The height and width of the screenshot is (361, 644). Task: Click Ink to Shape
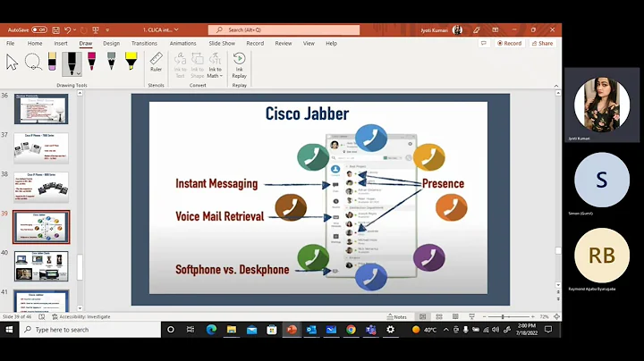point(197,65)
